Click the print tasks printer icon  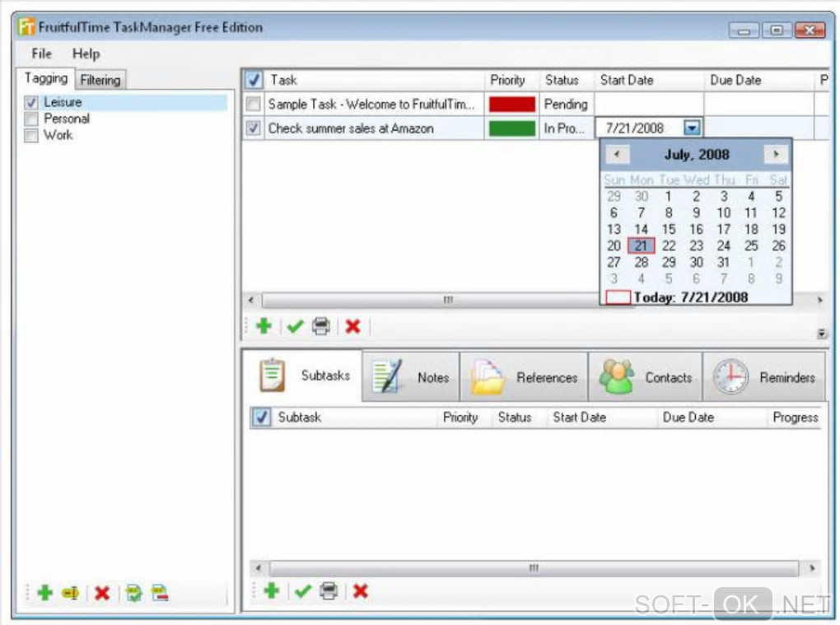tap(321, 325)
